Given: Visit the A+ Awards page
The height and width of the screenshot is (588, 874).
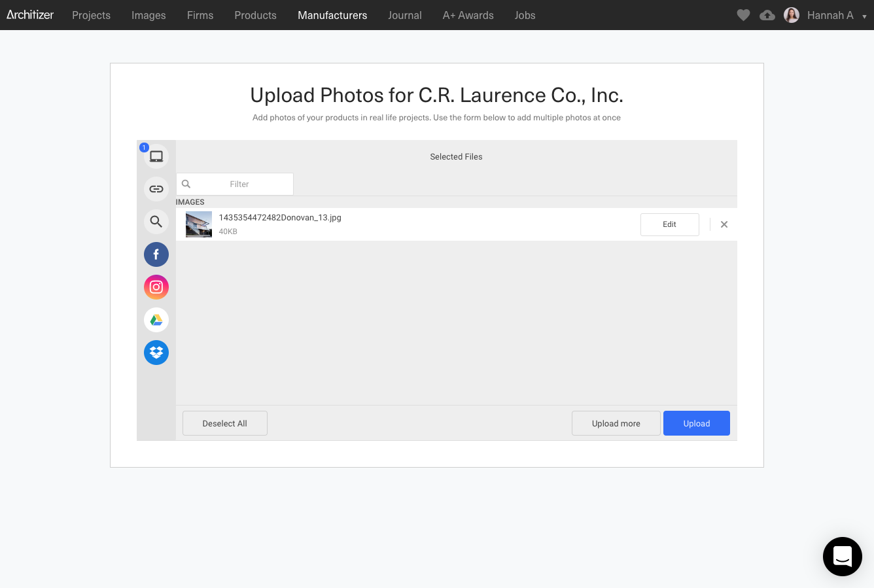Looking at the screenshot, I should (468, 15).
